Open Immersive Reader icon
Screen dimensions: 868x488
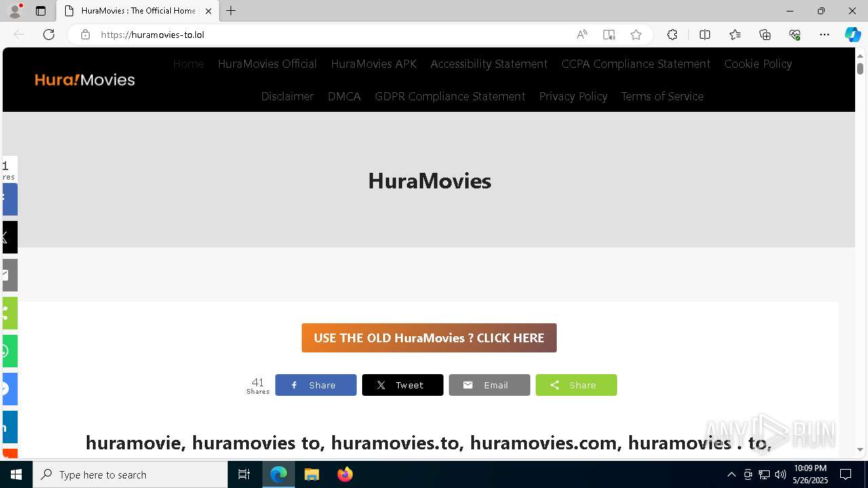pos(609,35)
